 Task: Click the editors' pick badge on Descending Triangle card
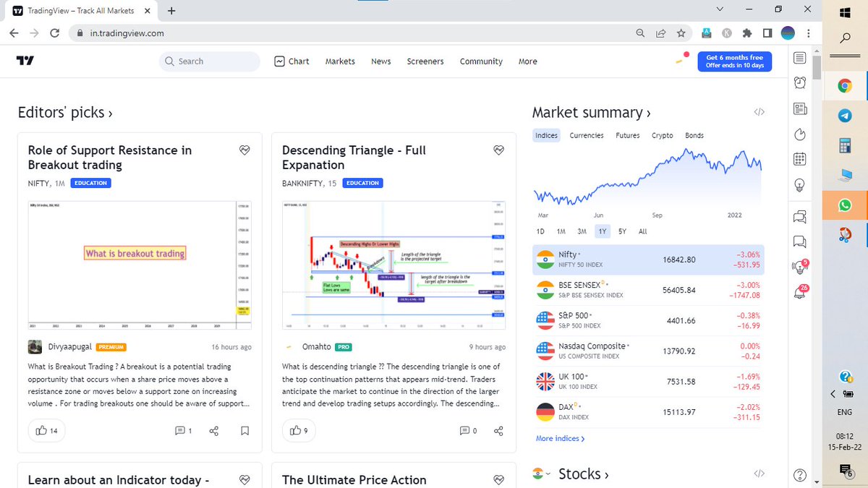498,150
